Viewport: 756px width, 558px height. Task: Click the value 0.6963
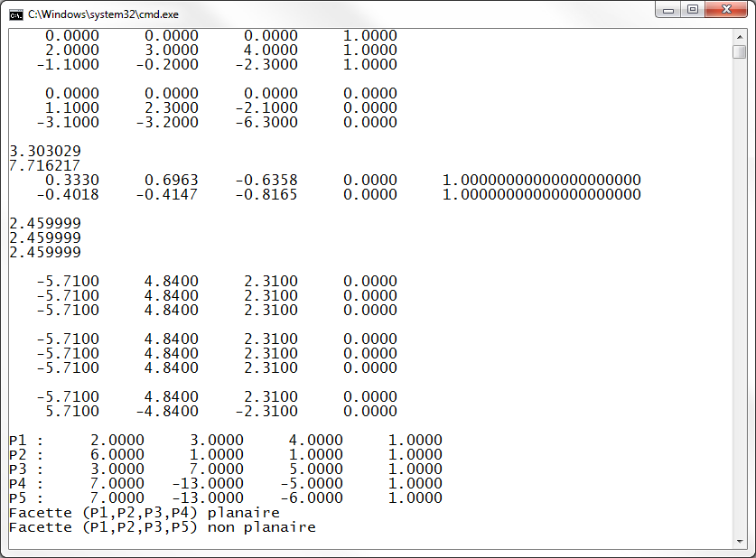point(171,181)
